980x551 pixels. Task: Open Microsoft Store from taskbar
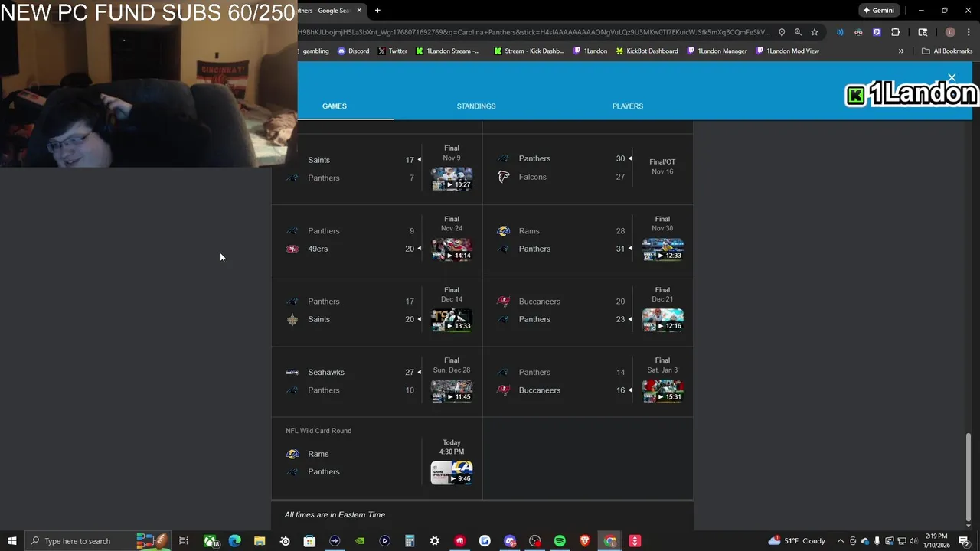pos(309,541)
